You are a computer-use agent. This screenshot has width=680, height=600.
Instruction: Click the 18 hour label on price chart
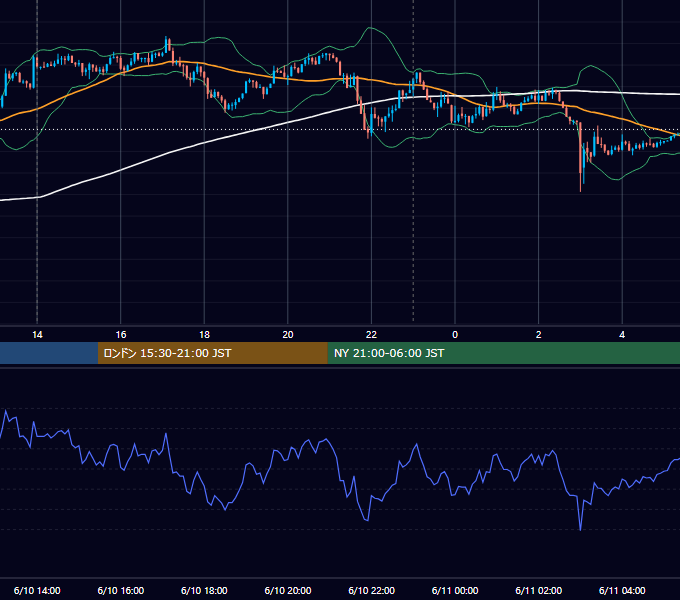pos(204,335)
